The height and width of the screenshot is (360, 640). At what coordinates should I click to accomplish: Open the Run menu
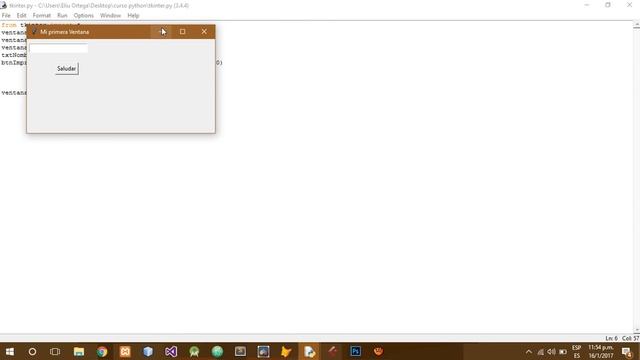click(62, 16)
